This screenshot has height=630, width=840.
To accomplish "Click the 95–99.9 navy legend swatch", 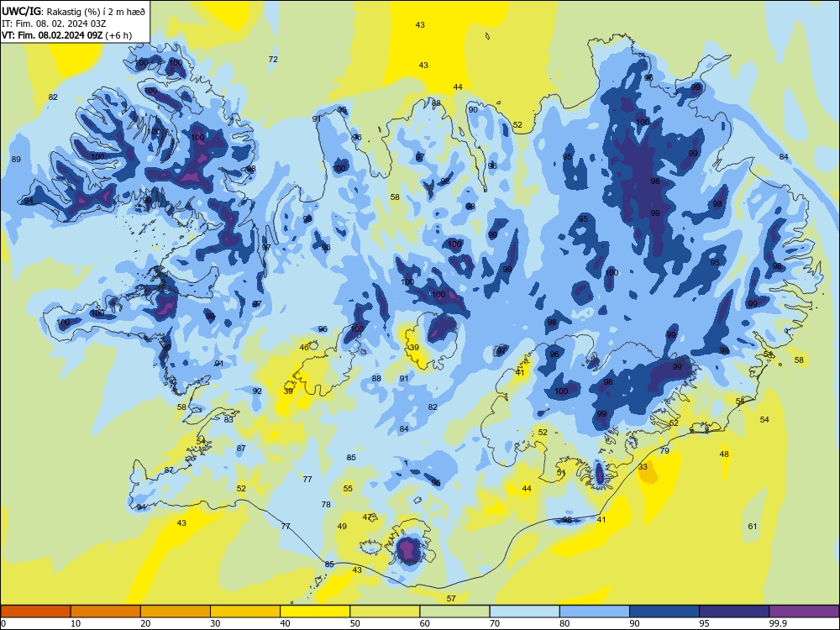I will pyautogui.click(x=734, y=612).
